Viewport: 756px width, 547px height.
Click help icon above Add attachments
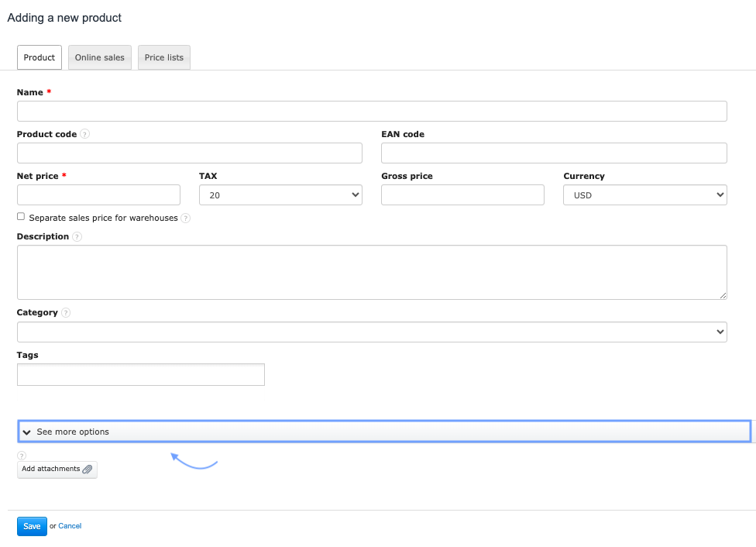[x=22, y=456]
